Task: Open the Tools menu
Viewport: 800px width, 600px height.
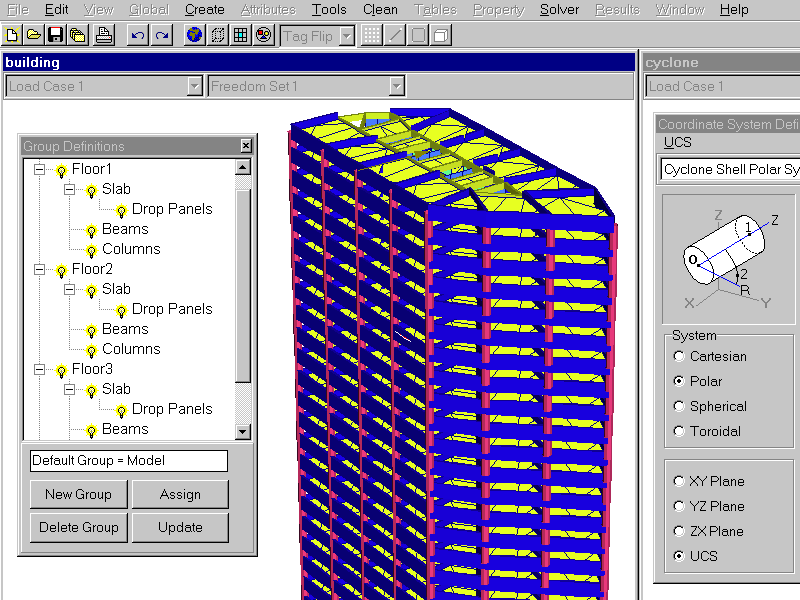Action: (x=329, y=10)
